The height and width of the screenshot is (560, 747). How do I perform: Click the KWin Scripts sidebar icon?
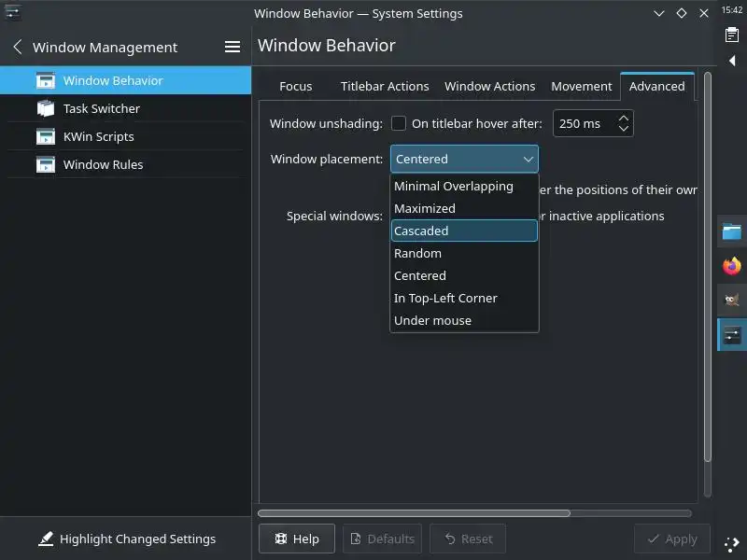(46, 136)
